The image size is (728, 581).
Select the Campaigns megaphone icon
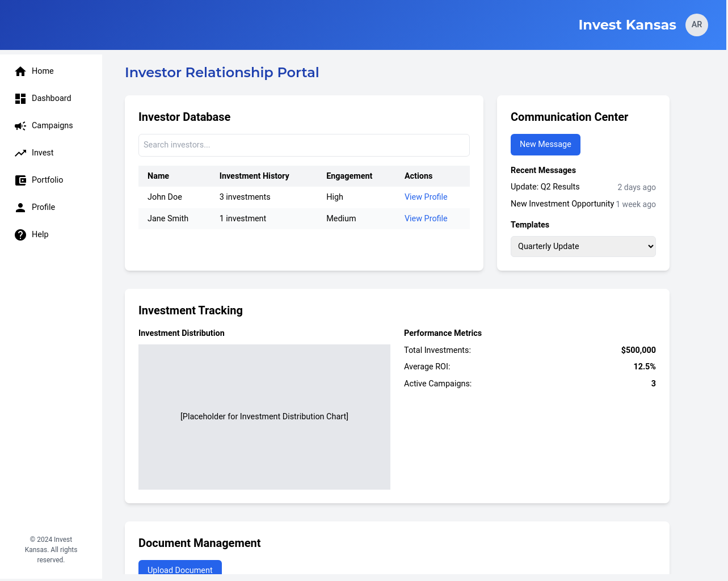pos(20,125)
